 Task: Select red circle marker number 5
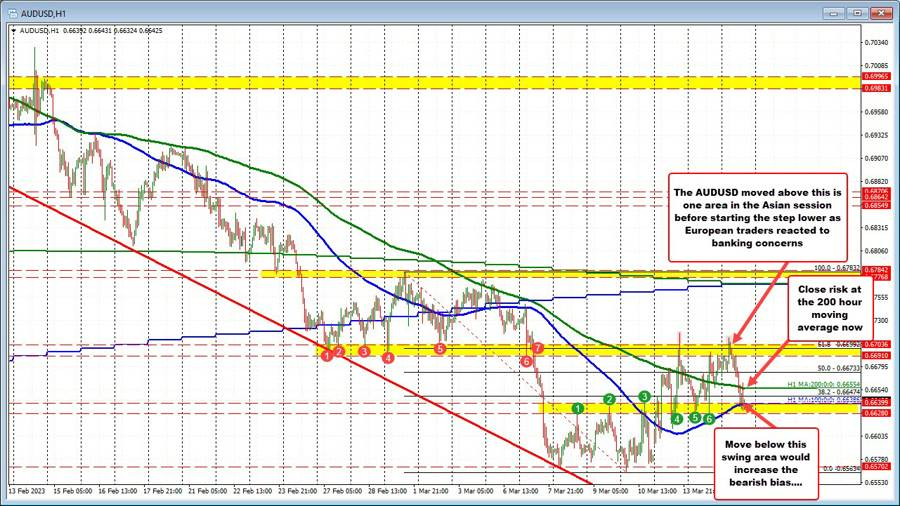click(x=440, y=348)
